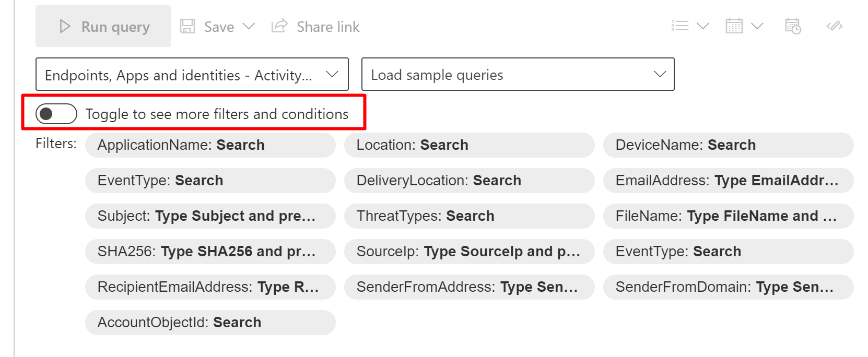Click the SenderFromDomain filter pill

coord(728,287)
